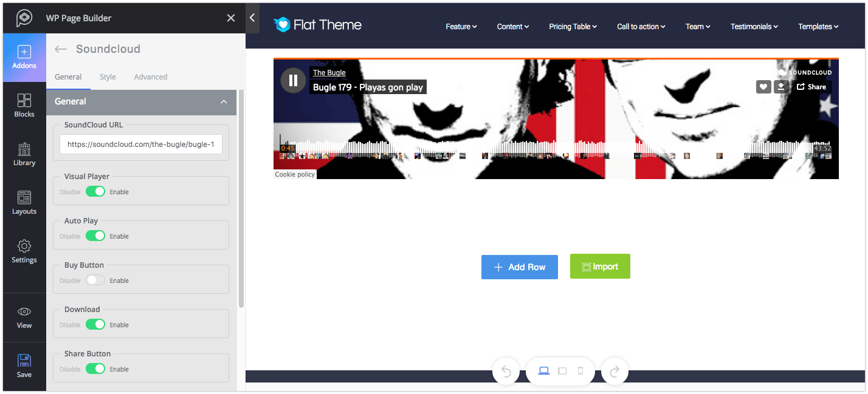Image resolution: width=868 pixels, height=394 pixels.
Task: Click the Import button
Action: (600, 267)
